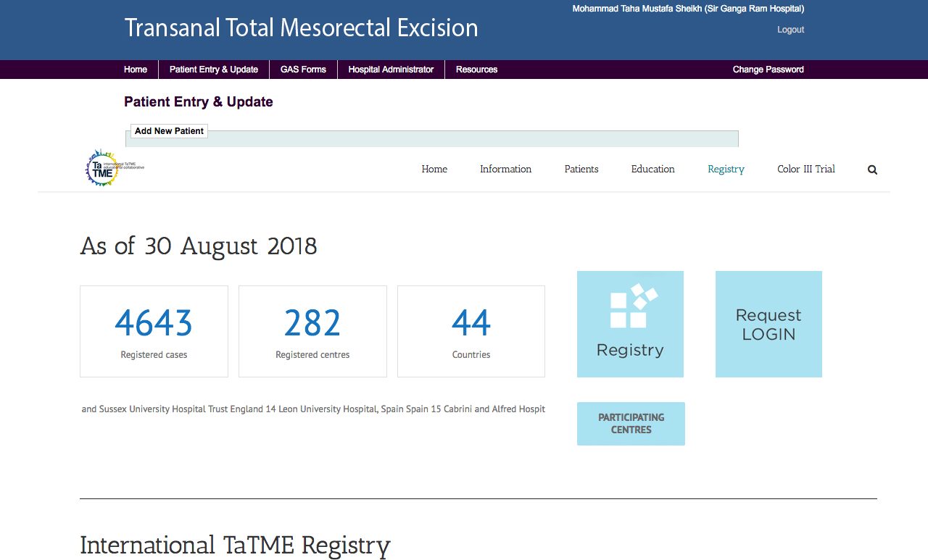Open Patient Entry & Update menu item
Image resolution: width=928 pixels, height=560 pixels.
coord(214,70)
